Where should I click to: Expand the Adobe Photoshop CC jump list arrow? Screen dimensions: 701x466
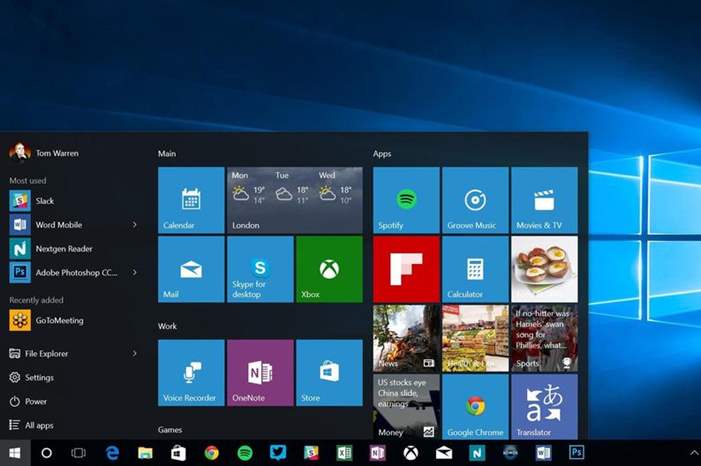(x=135, y=272)
